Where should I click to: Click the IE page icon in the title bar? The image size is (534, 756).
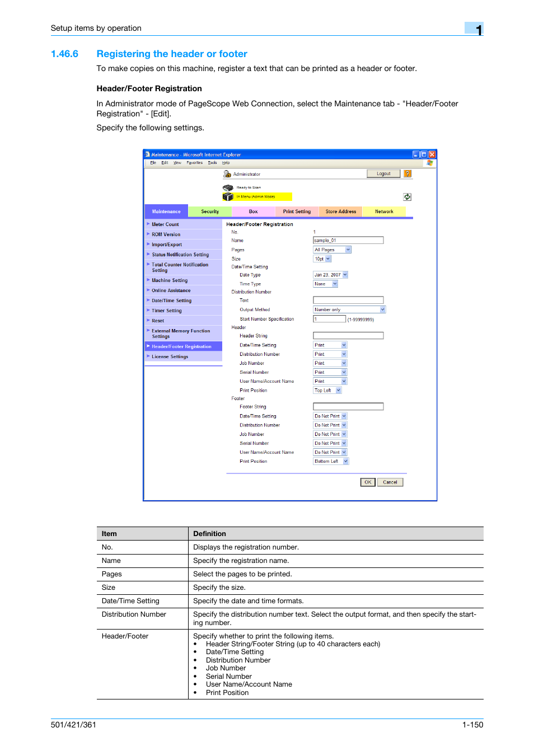click(147, 154)
